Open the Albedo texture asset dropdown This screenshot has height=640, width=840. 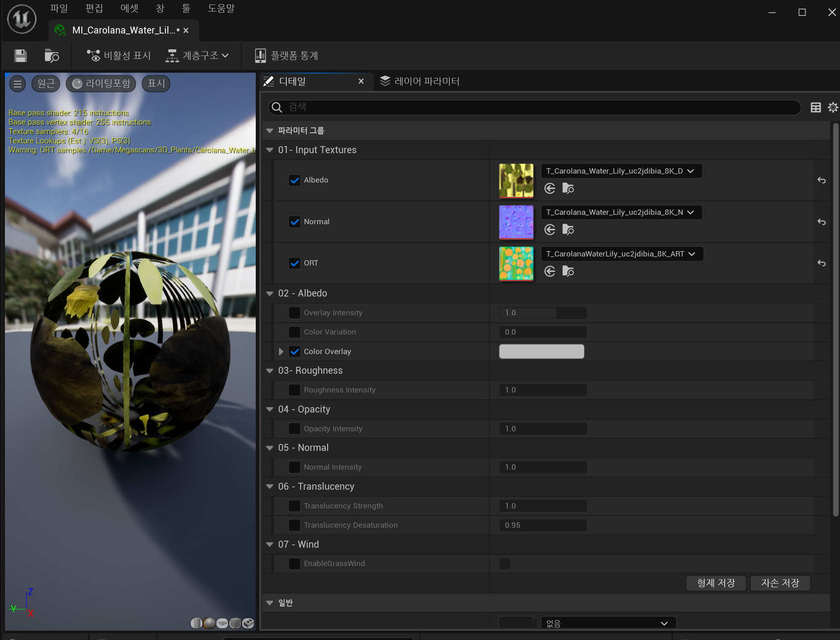(621, 171)
